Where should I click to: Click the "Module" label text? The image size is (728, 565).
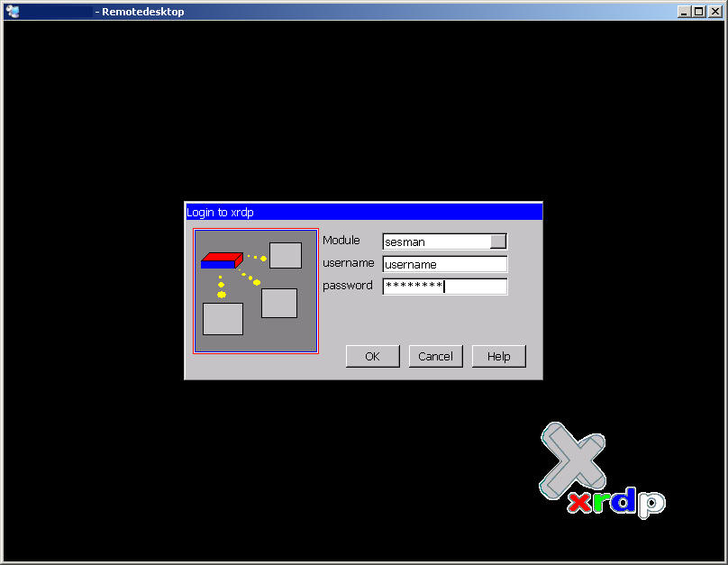coord(341,241)
